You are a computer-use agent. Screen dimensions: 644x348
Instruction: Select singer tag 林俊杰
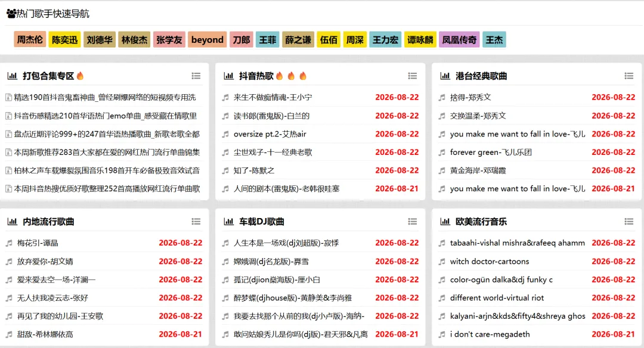click(x=134, y=39)
